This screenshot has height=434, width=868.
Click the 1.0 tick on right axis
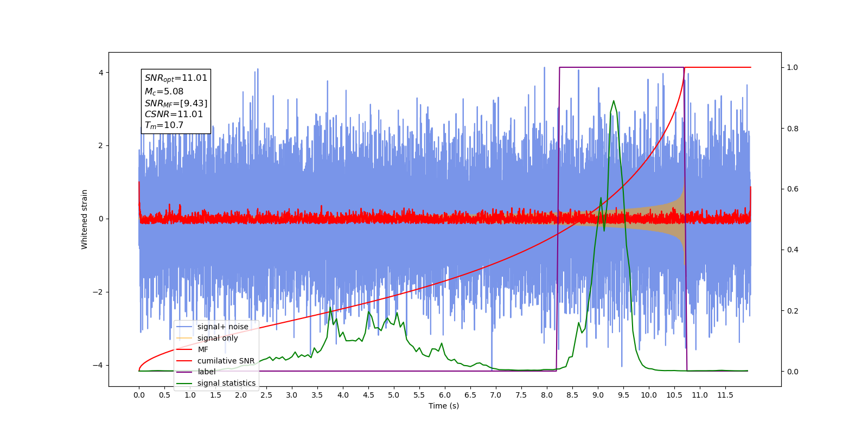[793, 67]
